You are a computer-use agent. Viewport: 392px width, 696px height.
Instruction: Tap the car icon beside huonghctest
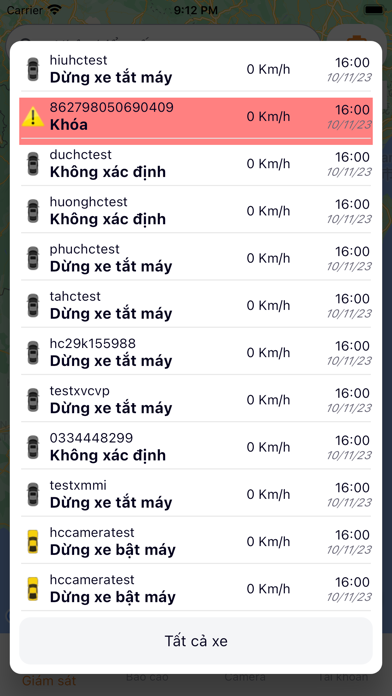[x=33, y=211]
